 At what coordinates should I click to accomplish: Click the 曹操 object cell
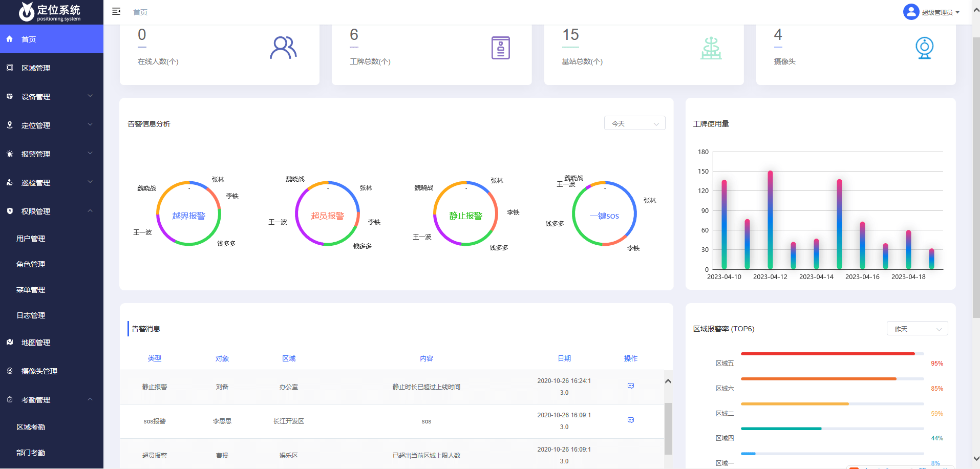tap(222, 456)
